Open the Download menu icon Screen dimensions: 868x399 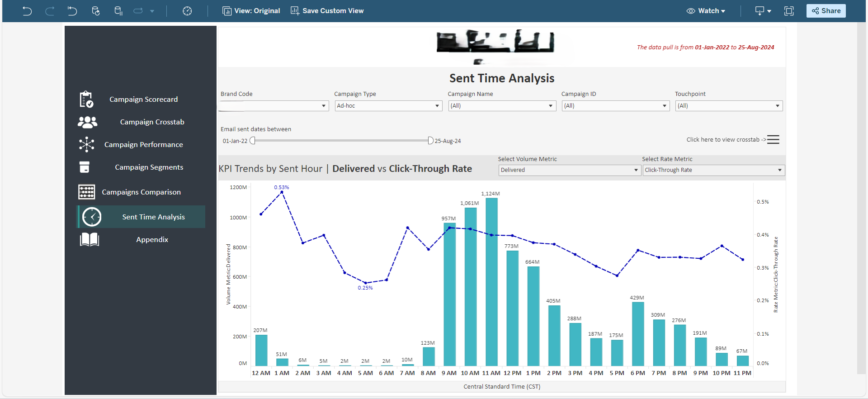(763, 11)
